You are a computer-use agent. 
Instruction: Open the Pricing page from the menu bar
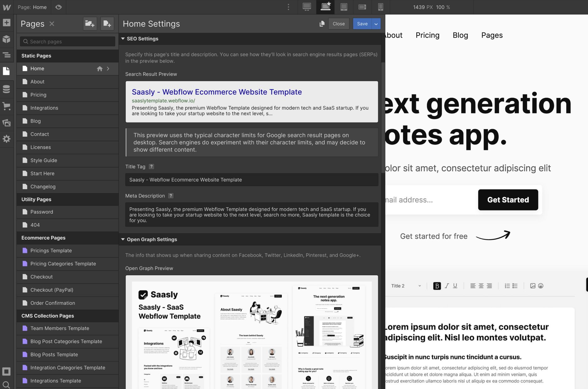coord(427,35)
